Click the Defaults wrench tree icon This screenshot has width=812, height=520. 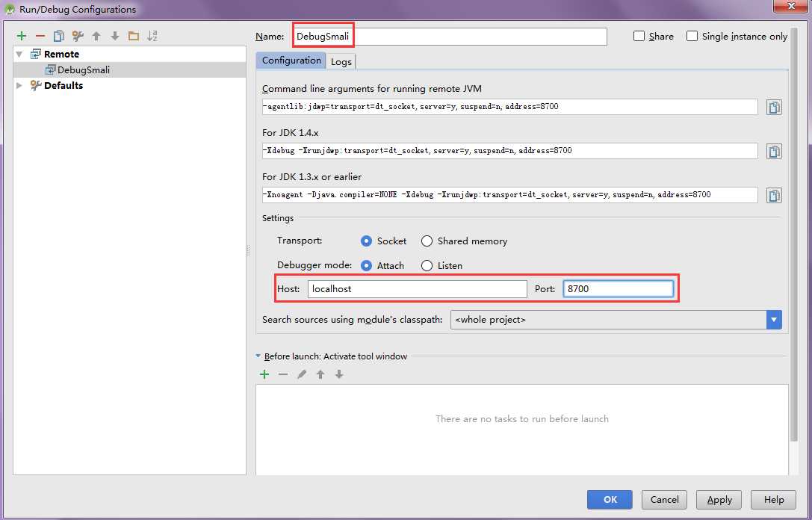[x=36, y=85]
